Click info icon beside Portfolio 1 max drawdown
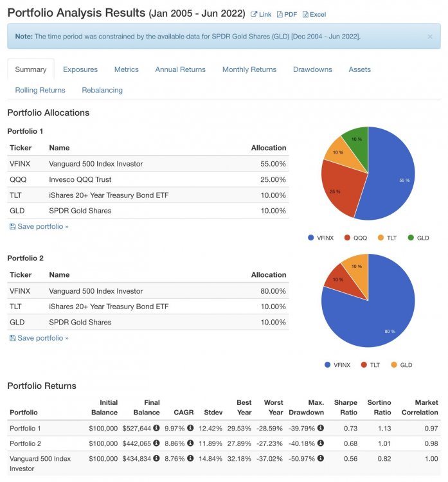The height and width of the screenshot is (482, 448). [320, 428]
